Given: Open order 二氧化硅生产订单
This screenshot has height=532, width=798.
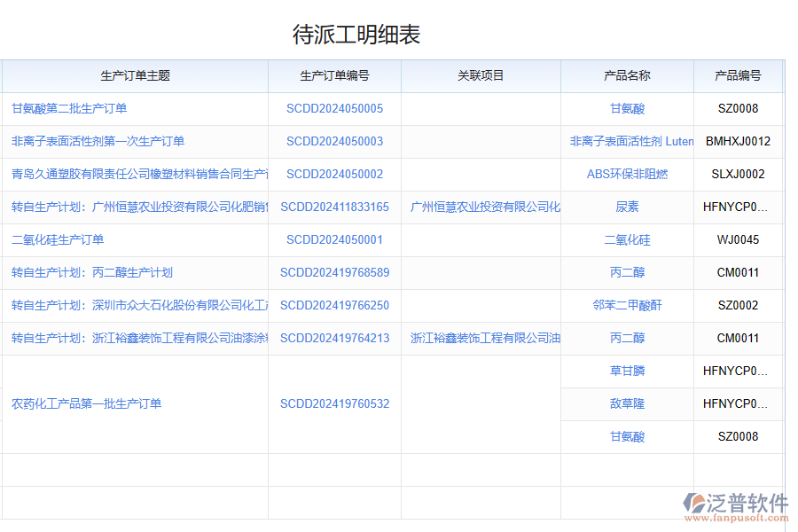Looking at the screenshot, I should coord(58,239).
